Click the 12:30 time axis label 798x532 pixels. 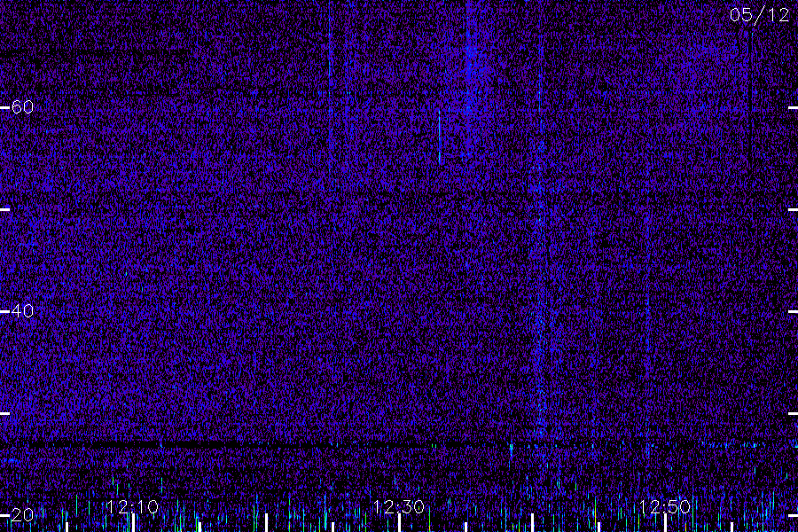[398, 506]
